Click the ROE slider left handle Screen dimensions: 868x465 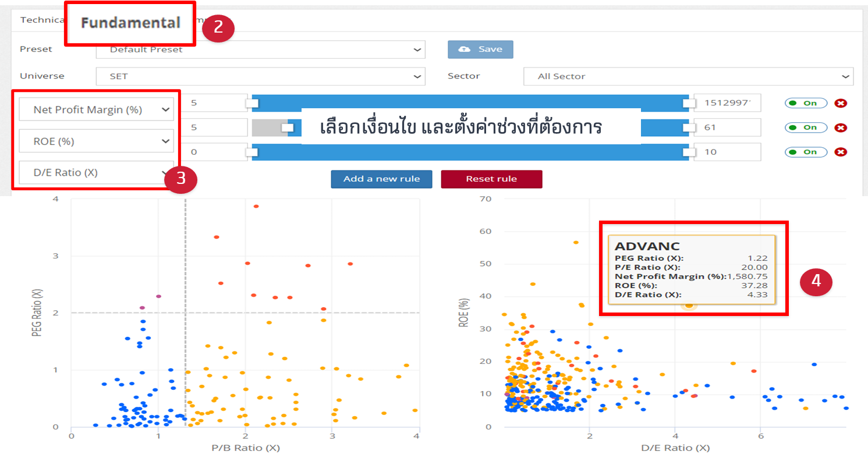(x=288, y=127)
